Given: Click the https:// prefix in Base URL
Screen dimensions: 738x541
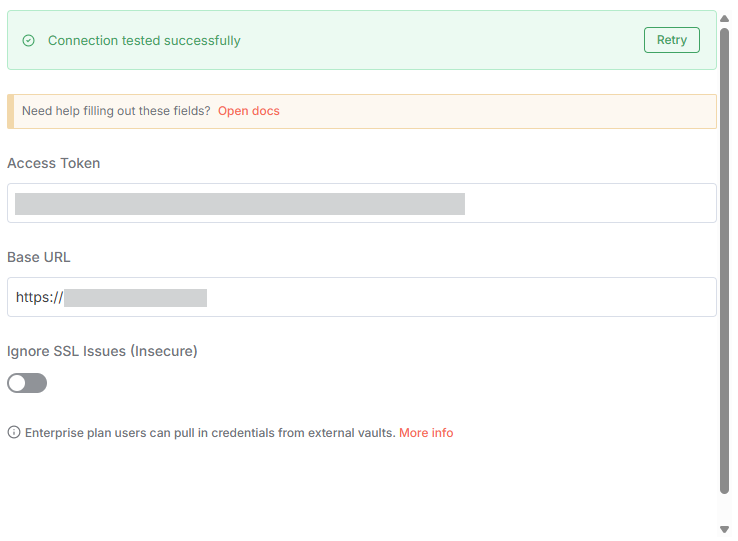Looking at the screenshot, I should pyautogui.click(x=39, y=297).
